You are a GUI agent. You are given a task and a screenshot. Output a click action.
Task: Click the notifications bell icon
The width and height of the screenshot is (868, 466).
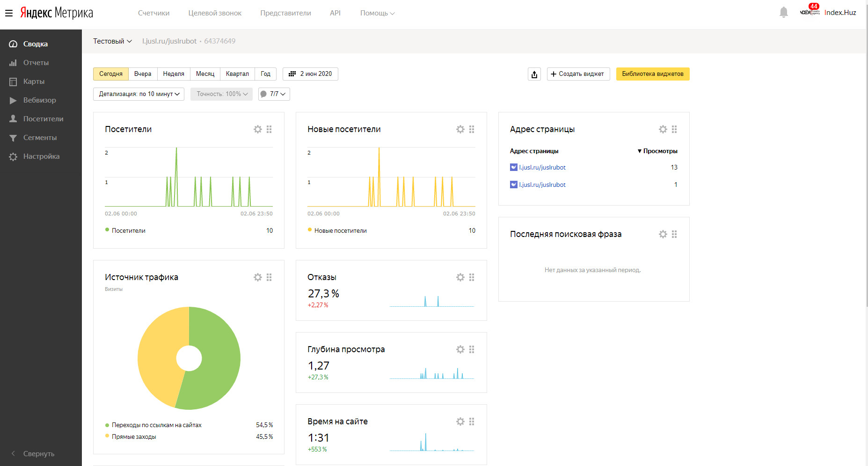coord(783,12)
